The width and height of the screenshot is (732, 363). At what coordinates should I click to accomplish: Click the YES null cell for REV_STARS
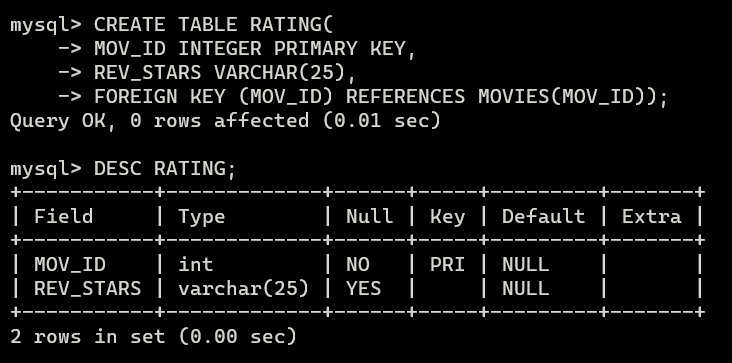[x=363, y=288]
